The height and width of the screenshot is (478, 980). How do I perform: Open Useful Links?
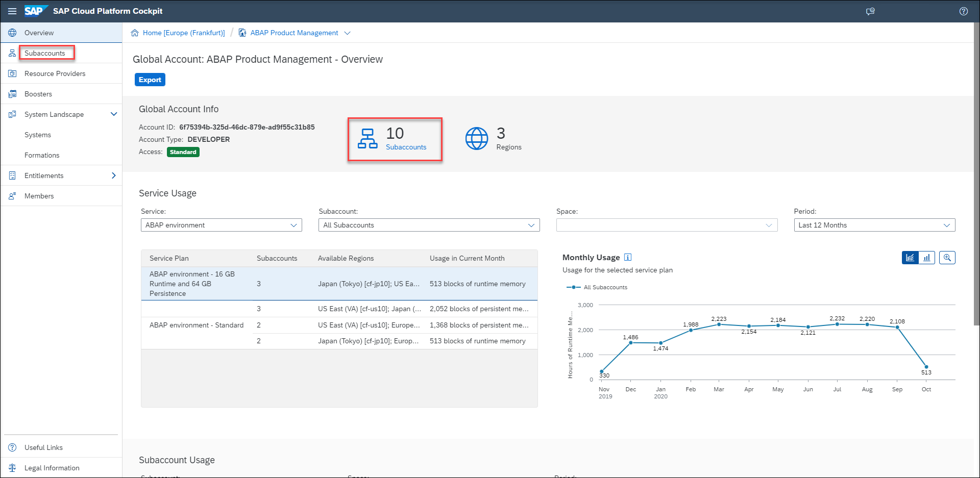(x=43, y=447)
